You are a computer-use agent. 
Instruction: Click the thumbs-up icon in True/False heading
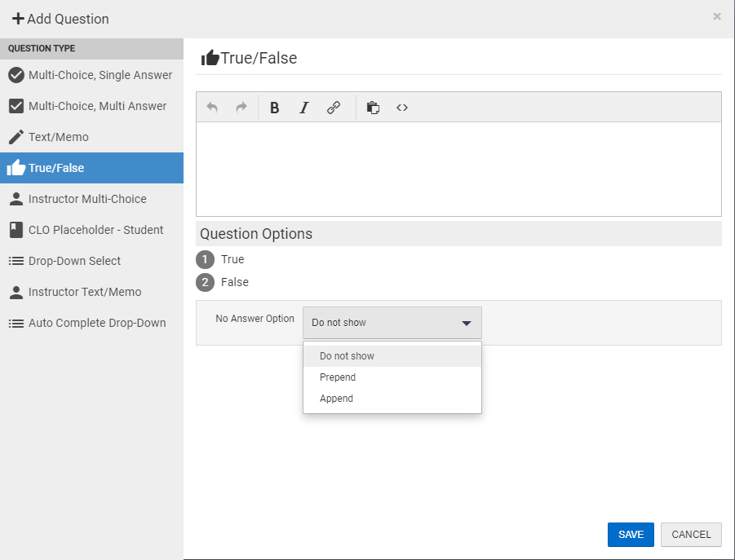[210, 58]
